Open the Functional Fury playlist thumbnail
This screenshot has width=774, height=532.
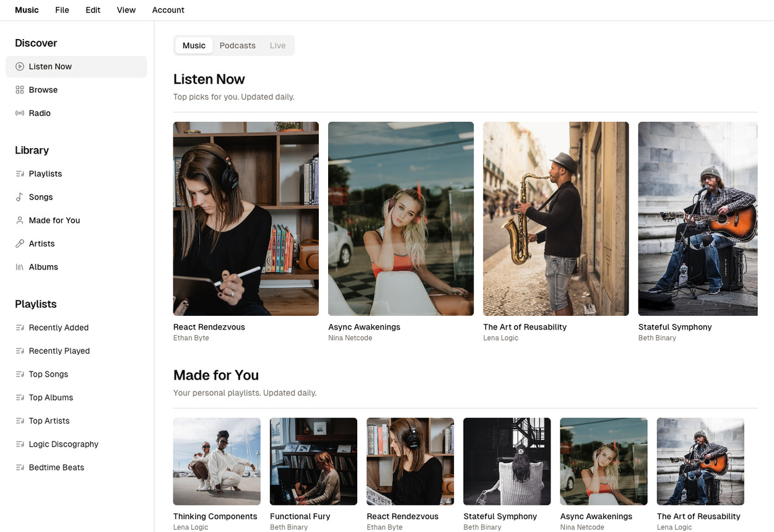pos(313,461)
